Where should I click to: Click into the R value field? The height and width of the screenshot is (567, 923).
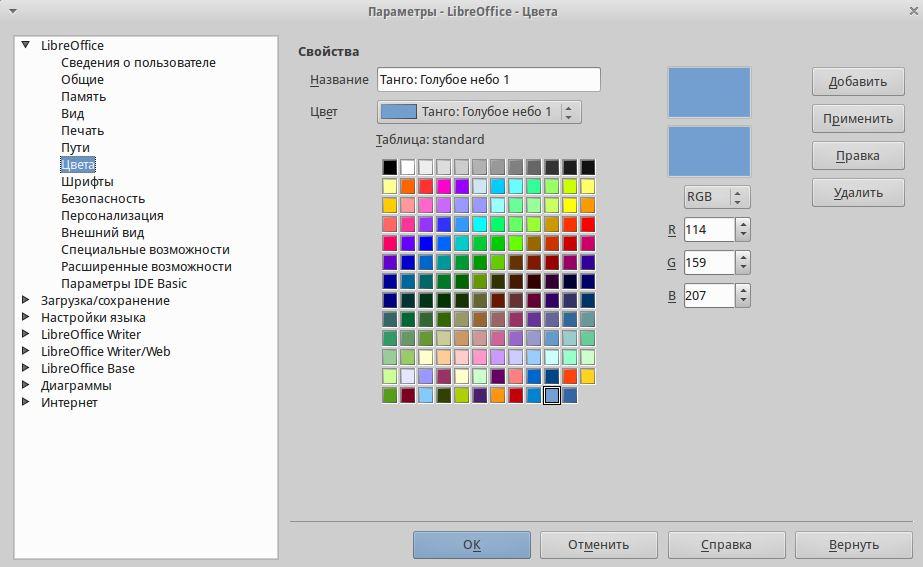[x=709, y=230]
